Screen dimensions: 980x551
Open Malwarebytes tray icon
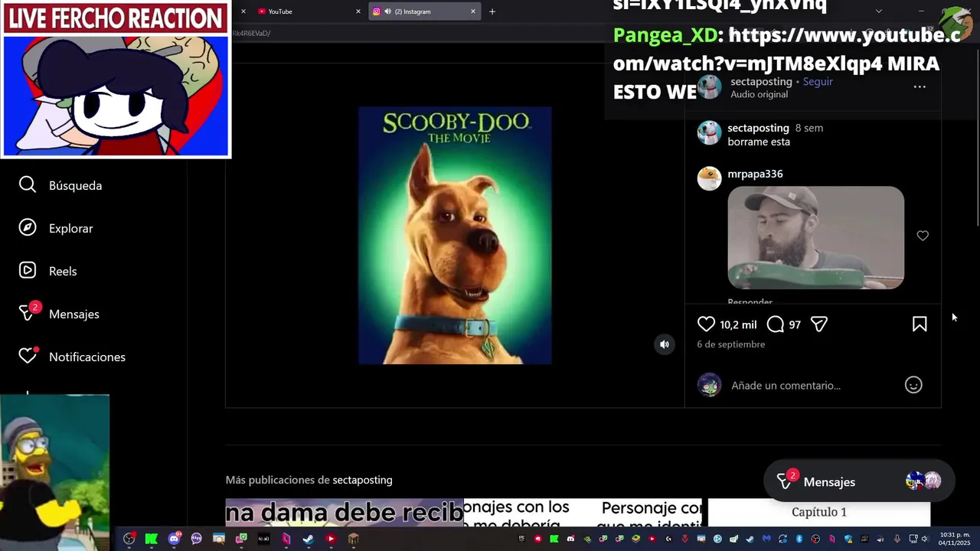pyautogui.click(x=766, y=539)
